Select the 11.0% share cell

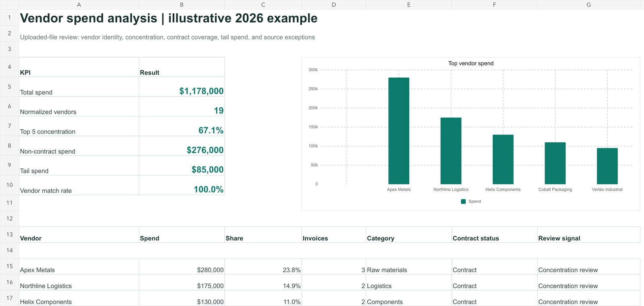click(263, 298)
